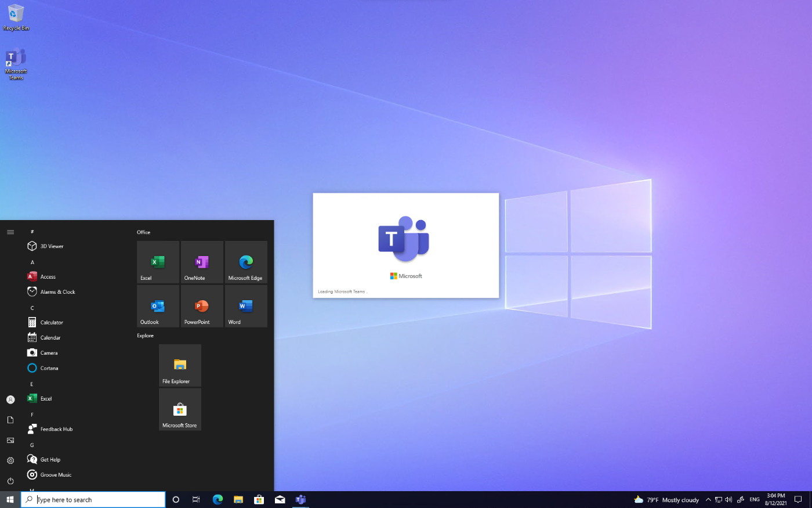Launch Edge from the taskbar
The image size is (812, 508).
[217, 499]
